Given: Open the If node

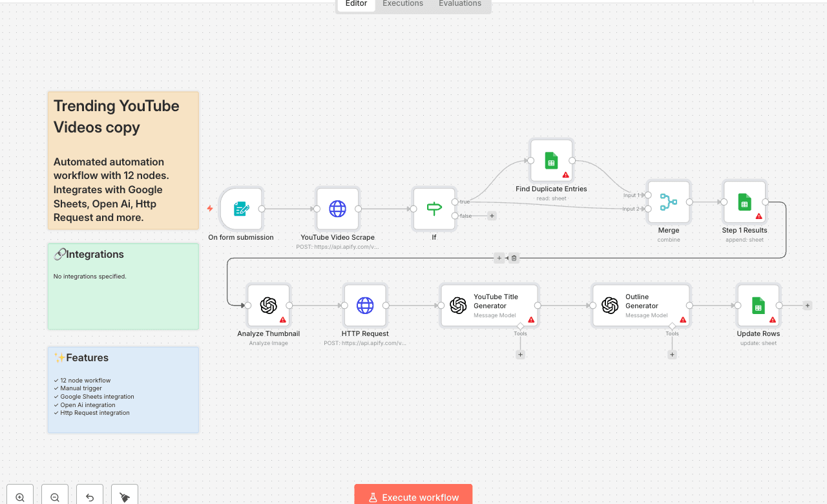Looking at the screenshot, I should [x=434, y=209].
